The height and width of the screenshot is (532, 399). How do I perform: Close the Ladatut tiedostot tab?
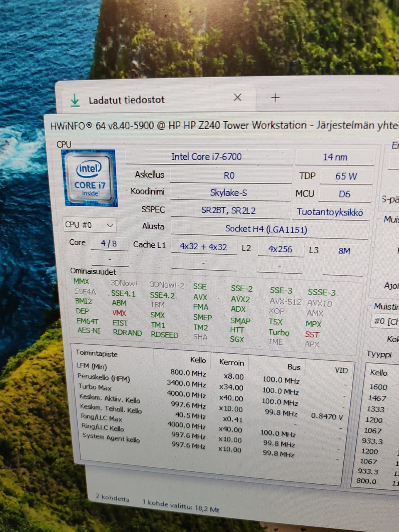pos(237,97)
